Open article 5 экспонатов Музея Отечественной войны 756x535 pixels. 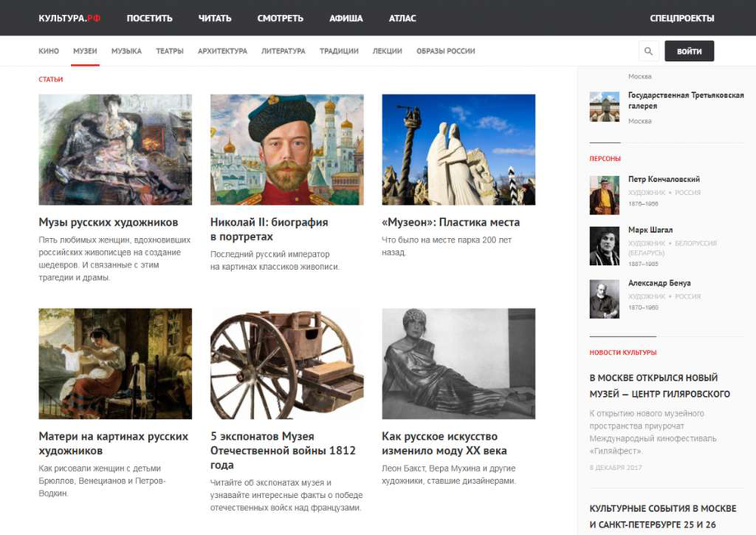pyautogui.click(x=283, y=450)
